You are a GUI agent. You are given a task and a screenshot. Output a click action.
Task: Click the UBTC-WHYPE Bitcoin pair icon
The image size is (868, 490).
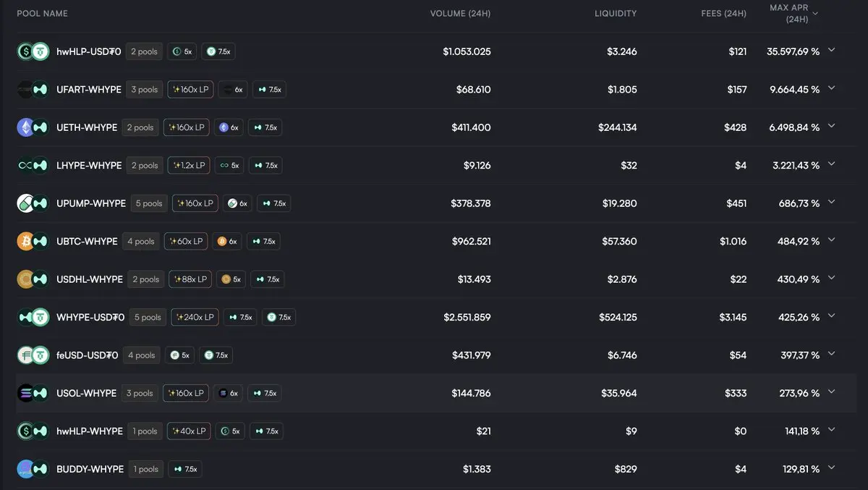tap(33, 241)
